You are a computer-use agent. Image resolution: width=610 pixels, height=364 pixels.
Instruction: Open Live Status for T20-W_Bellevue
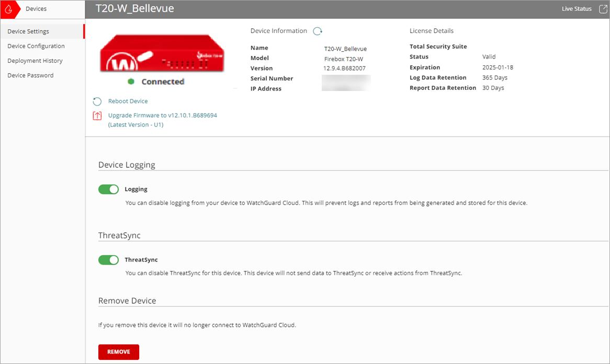click(576, 8)
